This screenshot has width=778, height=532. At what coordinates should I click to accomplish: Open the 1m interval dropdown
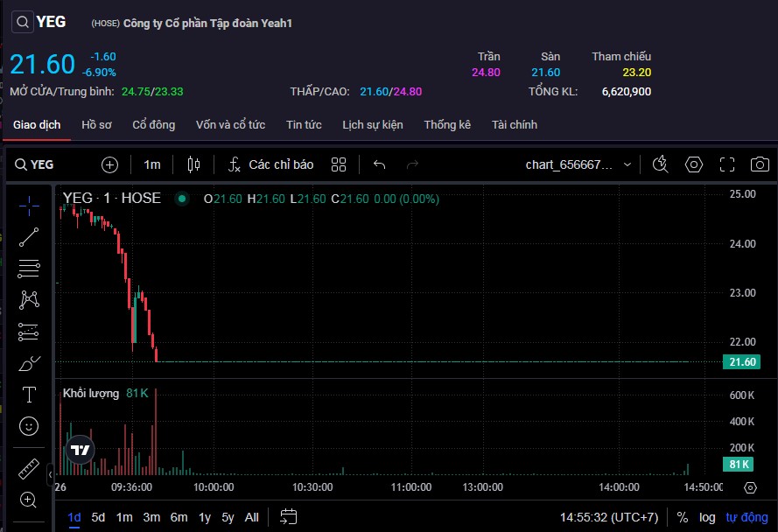click(x=152, y=164)
